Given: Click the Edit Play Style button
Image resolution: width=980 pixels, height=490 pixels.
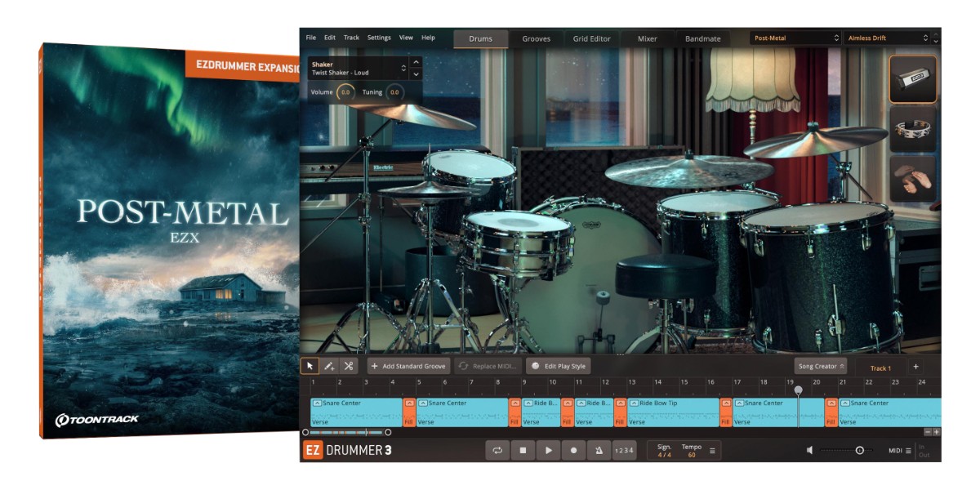Looking at the screenshot, I should point(559,366).
